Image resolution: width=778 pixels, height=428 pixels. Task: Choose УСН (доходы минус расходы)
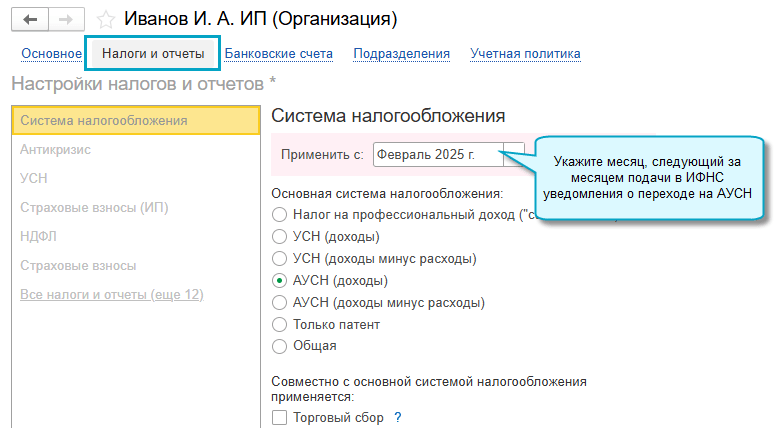tap(280, 259)
